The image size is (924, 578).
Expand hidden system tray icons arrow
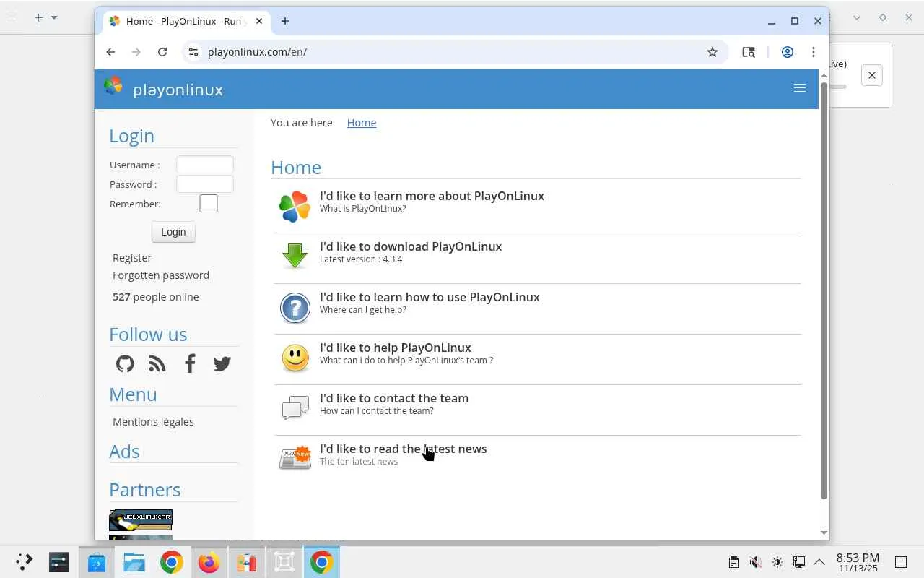(819, 562)
